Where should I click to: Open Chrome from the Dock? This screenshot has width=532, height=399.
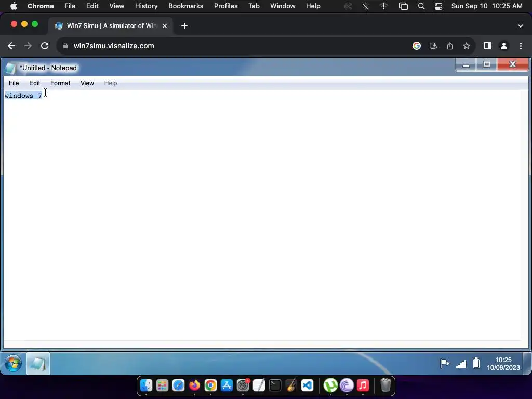coord(211,385)
